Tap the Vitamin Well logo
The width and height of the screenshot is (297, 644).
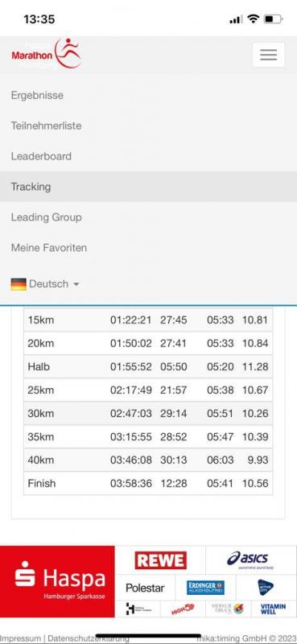tap(273, 609)
